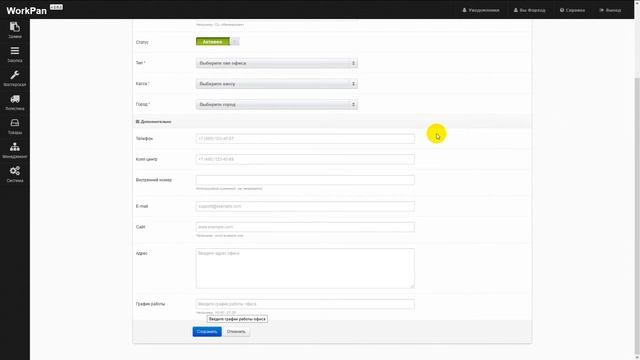Open Уведомления notifications in top bar

click(x=481, y=10)
